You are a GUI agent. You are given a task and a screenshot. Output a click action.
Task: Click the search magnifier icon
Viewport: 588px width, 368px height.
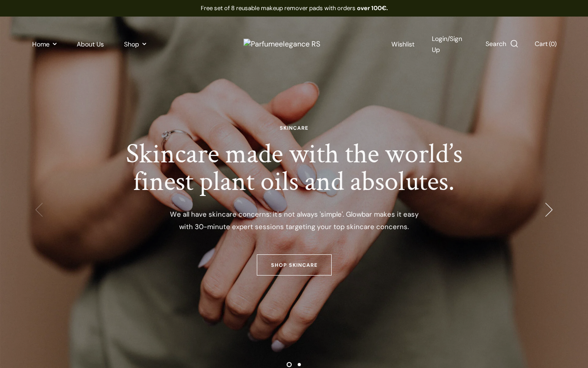(514, 44)
